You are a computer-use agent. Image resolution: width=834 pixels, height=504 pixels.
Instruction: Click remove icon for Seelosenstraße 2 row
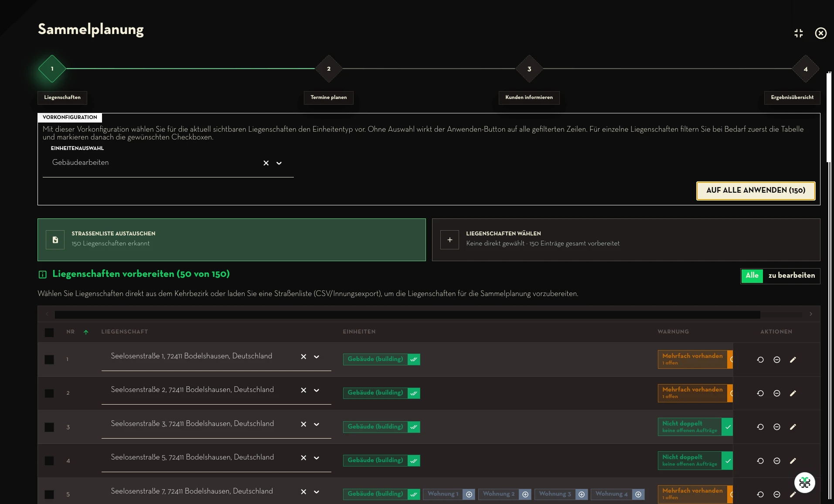click(x=777, y=393)
